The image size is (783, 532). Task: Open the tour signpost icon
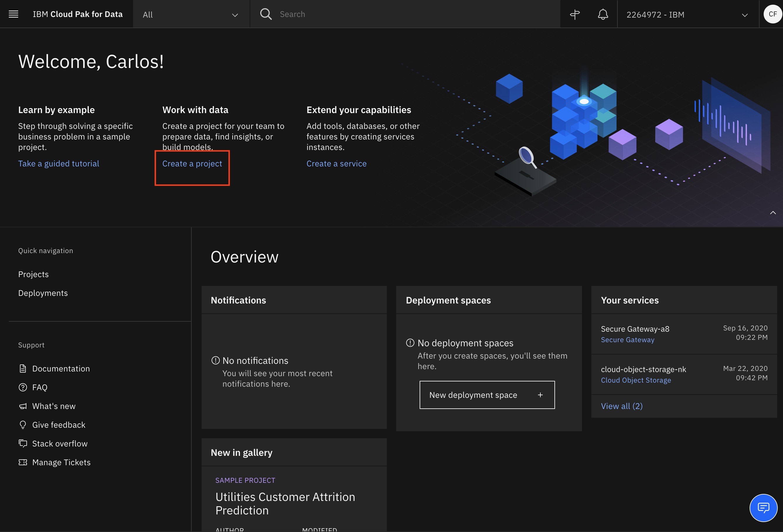click(575, 14)
